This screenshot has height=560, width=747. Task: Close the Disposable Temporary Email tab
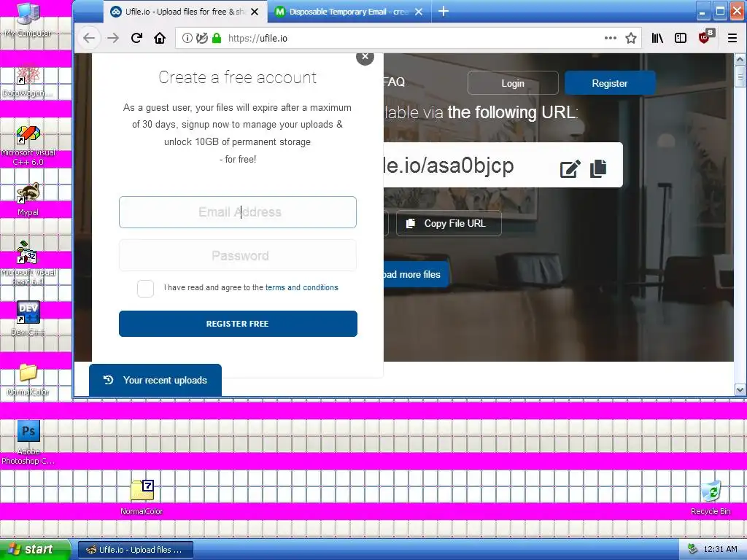click(419, 12)
